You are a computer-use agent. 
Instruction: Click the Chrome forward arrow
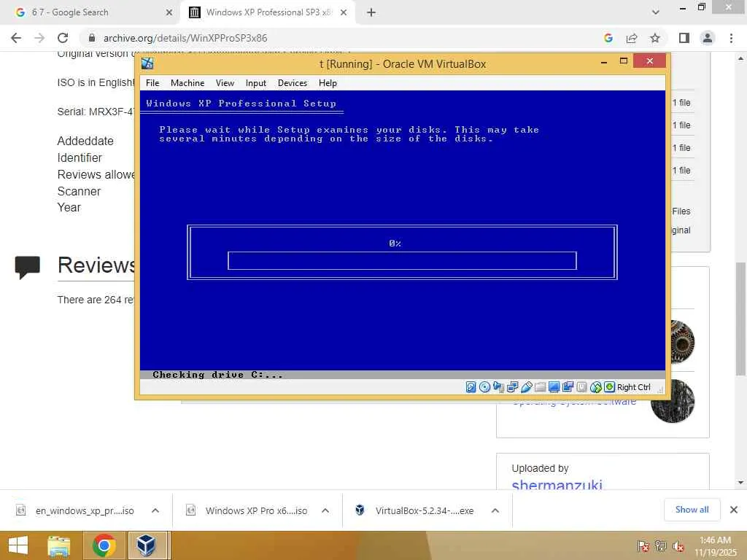[x=39, y=38]
